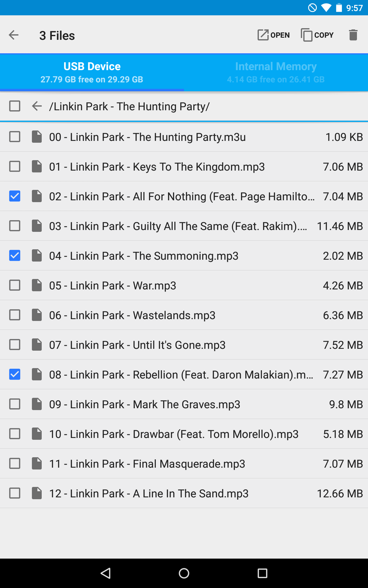Viewport: 368px width, 588px height.
Task: Check the Final Masquerade.mp3 checkbox
Action: pyautogui.click(x=15, y=464)
